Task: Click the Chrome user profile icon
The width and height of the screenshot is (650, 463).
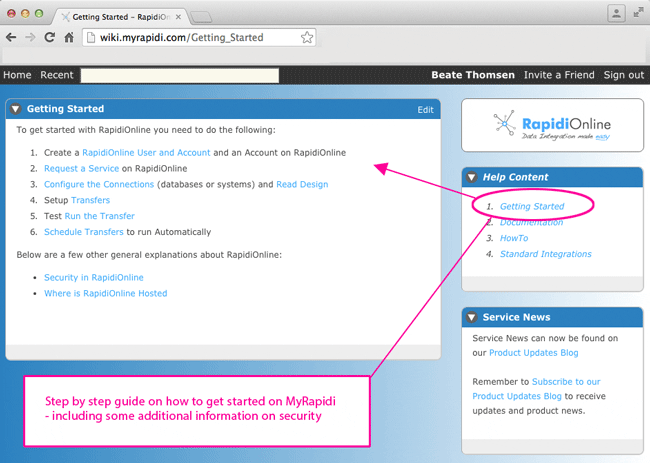Action: pyautogui.click(x=616, y=13)
